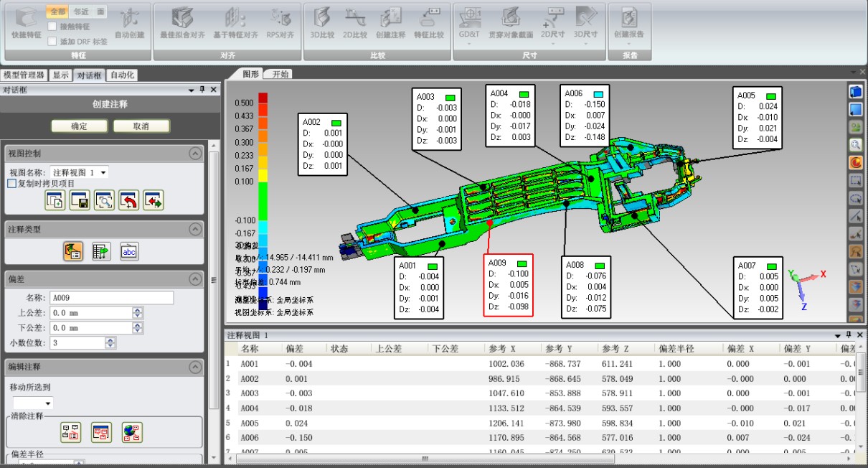
Task: Start the 2D比较 compare tool
Action: 355,22
